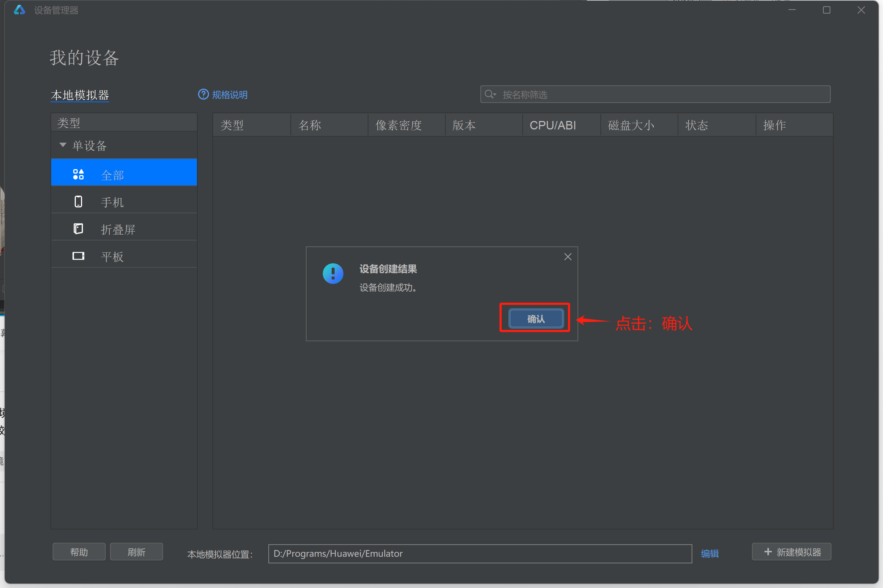
Task: Click the blue exclamation info icon
Action: tap(333, 273)
